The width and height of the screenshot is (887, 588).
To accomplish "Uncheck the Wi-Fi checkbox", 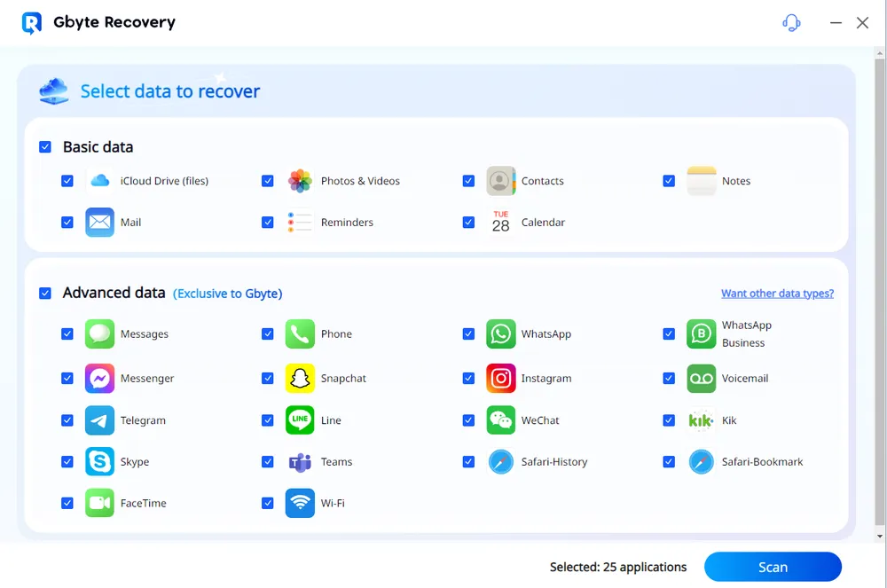I will 268,503.
